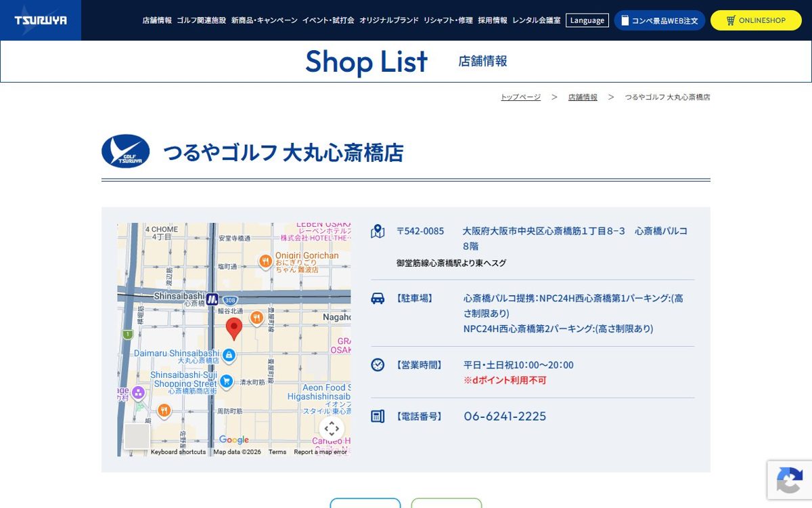Open the イベント・試打会 menu

(328, 20)
